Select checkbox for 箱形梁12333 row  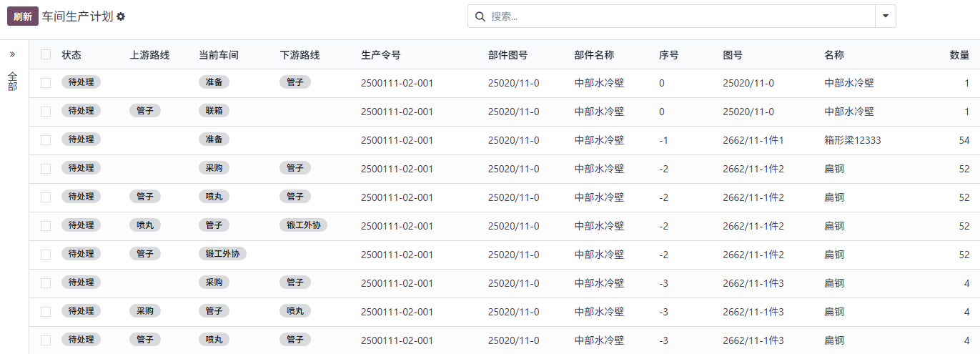(x=46, y=140)
